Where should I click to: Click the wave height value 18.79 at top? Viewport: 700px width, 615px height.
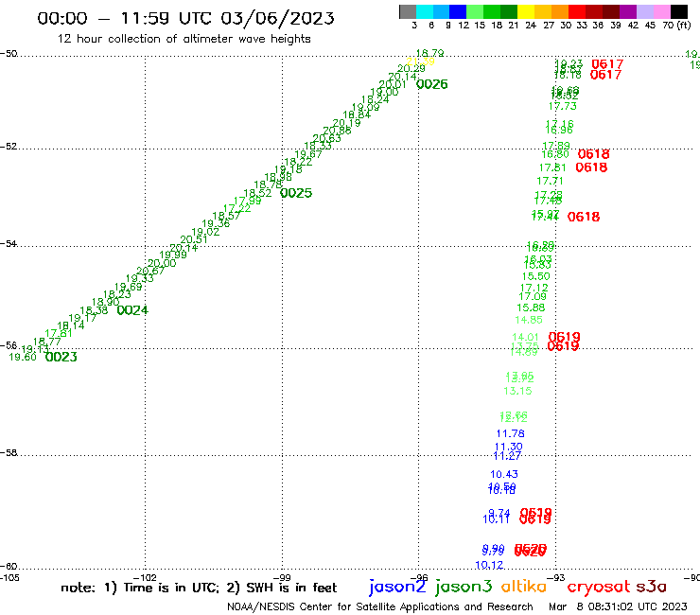coord(429,54)
